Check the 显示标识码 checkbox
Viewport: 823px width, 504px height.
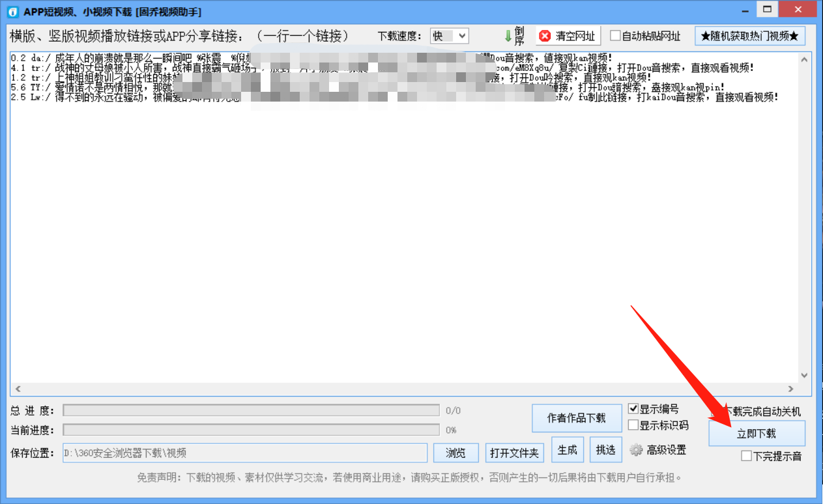click(633, 423)
